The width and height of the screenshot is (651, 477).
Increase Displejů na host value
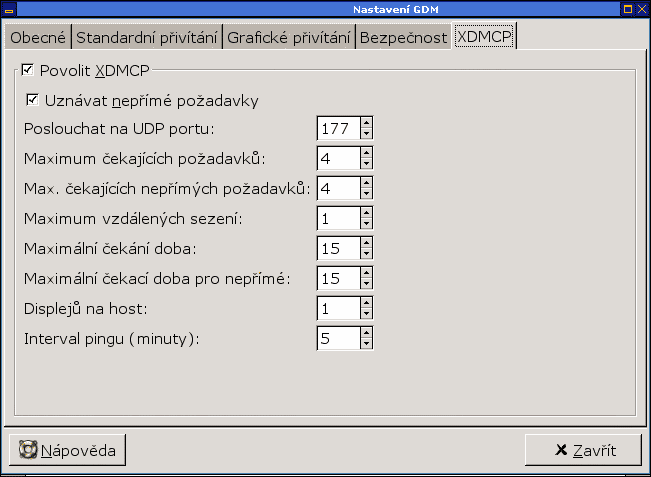[366, 303]
